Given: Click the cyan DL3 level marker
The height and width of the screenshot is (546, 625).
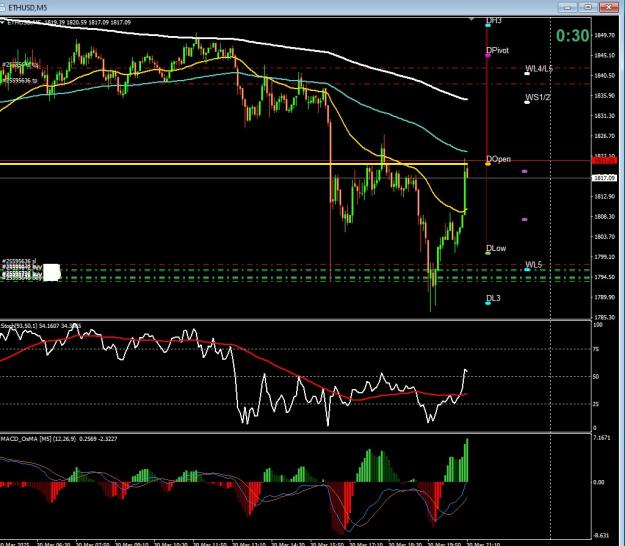Looking at the screenshot, I should pyautogui.click(x=488, y=303).
